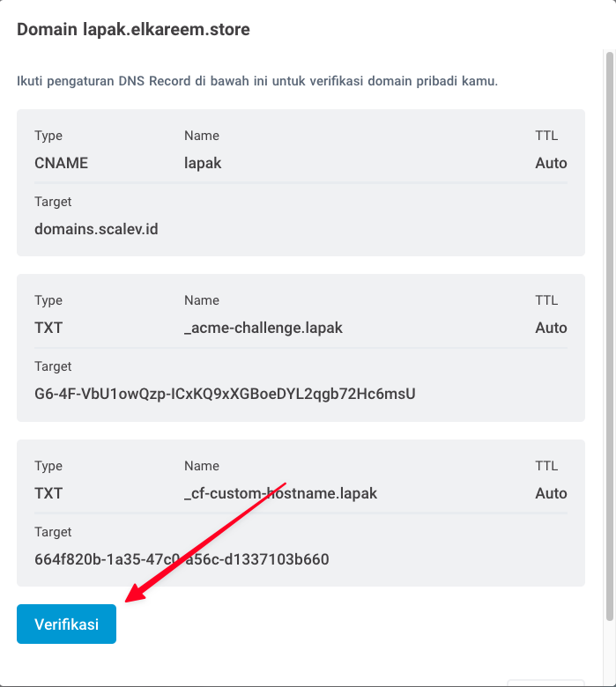616x687 pixels.
Task: Select the 664f820b-1a35 target value
Action: tap(182, 559)
